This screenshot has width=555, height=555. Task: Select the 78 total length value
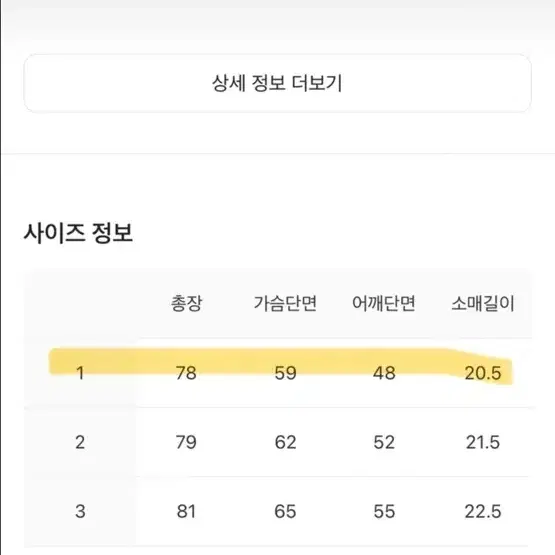pos(186,373)
